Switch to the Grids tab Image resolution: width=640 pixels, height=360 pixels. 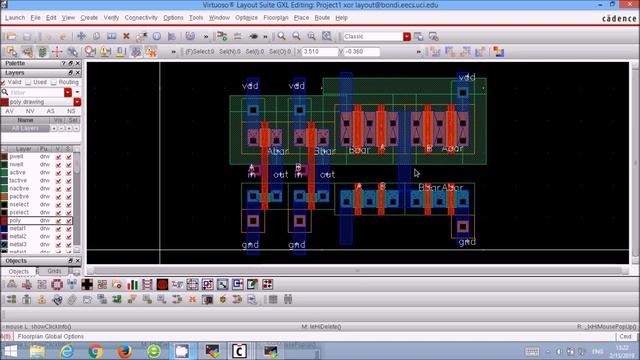pos(54,271)
